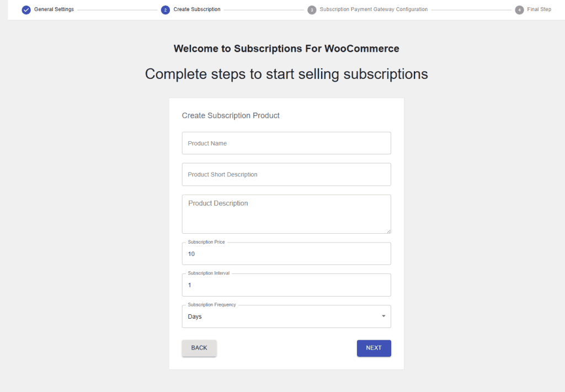Click the greyed step 3 circle icon
565x392 pixels.
[312, 9]
